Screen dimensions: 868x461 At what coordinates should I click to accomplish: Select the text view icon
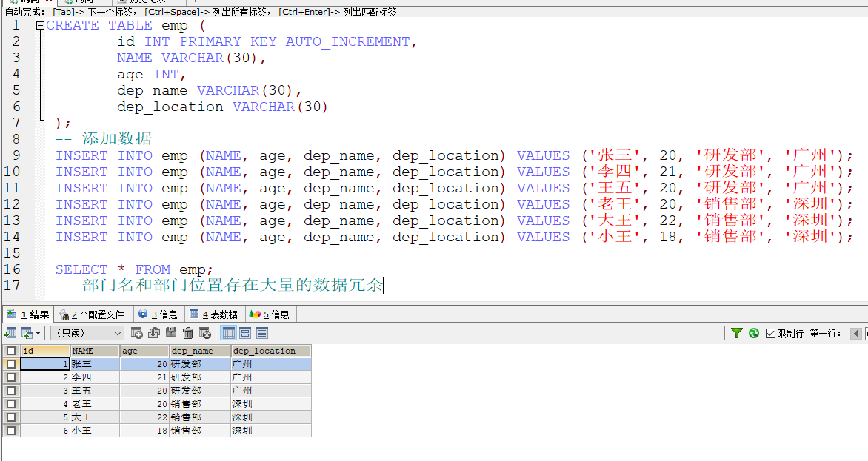point(263,333)
